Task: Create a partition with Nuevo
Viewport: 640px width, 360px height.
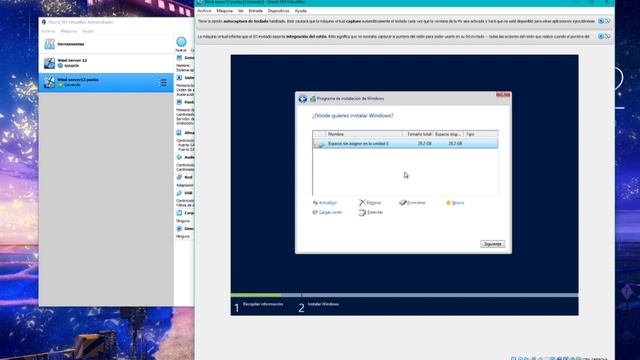Action: (x=455, y=203)
